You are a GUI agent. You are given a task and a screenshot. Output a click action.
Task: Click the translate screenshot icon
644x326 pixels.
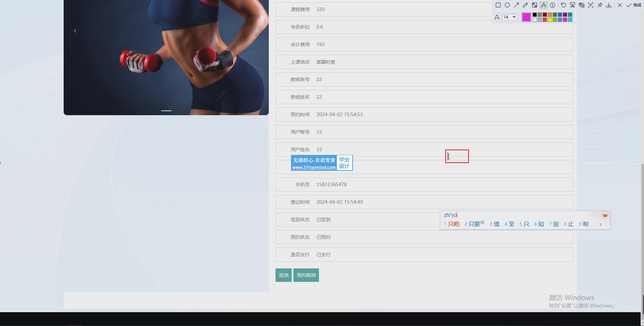(x=582, y=5)
